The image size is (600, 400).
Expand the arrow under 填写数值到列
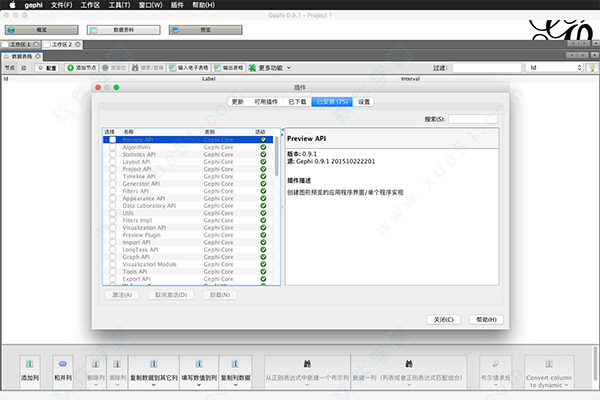(199, 385)
